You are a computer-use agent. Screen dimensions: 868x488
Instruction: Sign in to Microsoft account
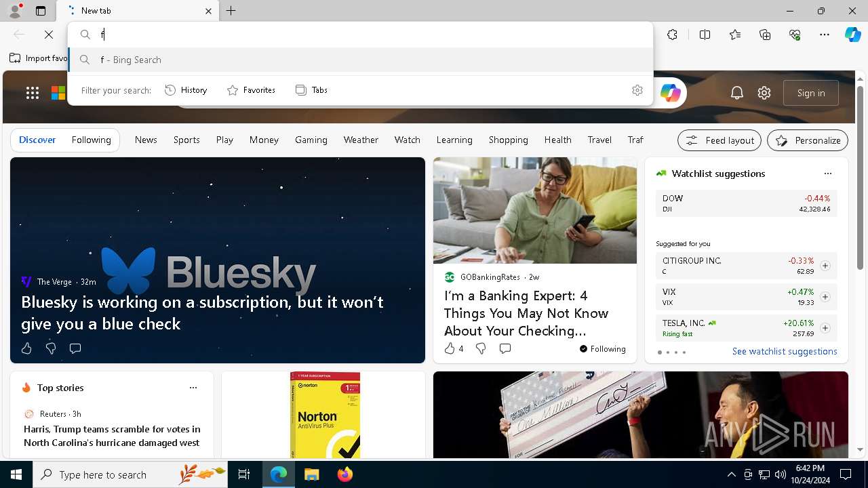[x=811, y=93]
